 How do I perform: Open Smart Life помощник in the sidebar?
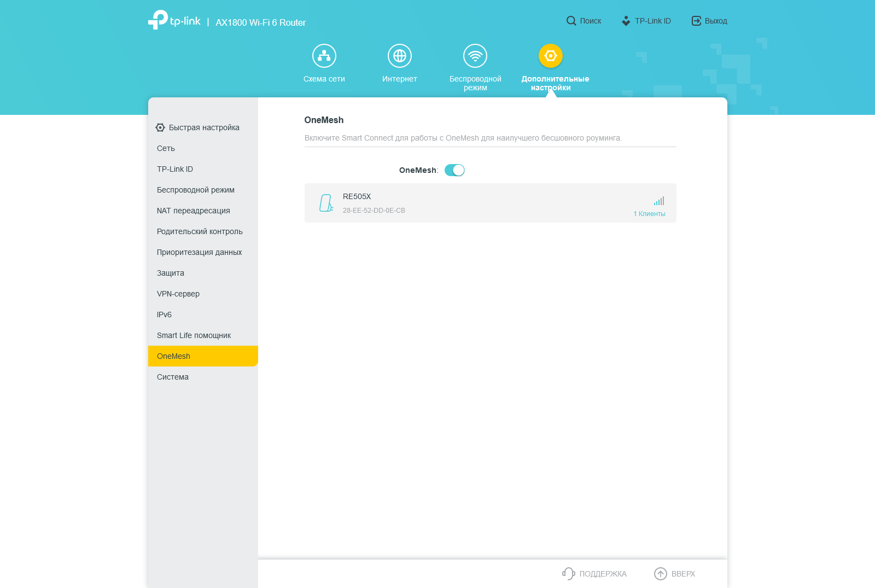coord(203,335)
